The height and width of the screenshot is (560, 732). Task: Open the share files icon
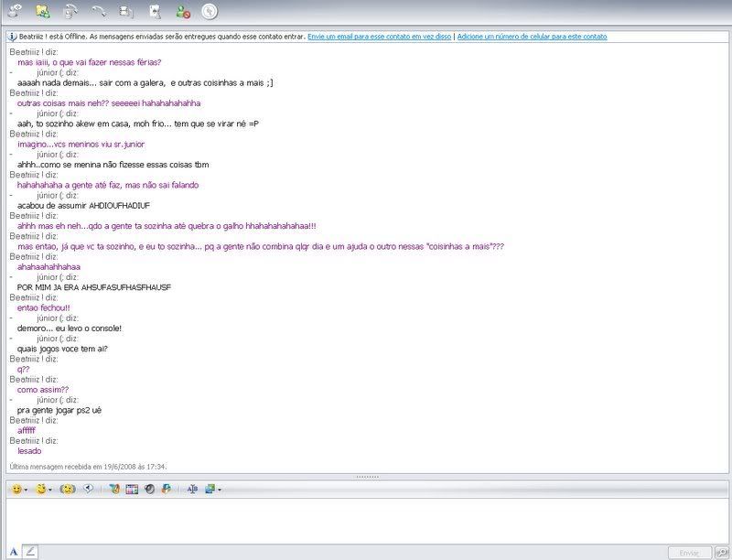point(42,12)
